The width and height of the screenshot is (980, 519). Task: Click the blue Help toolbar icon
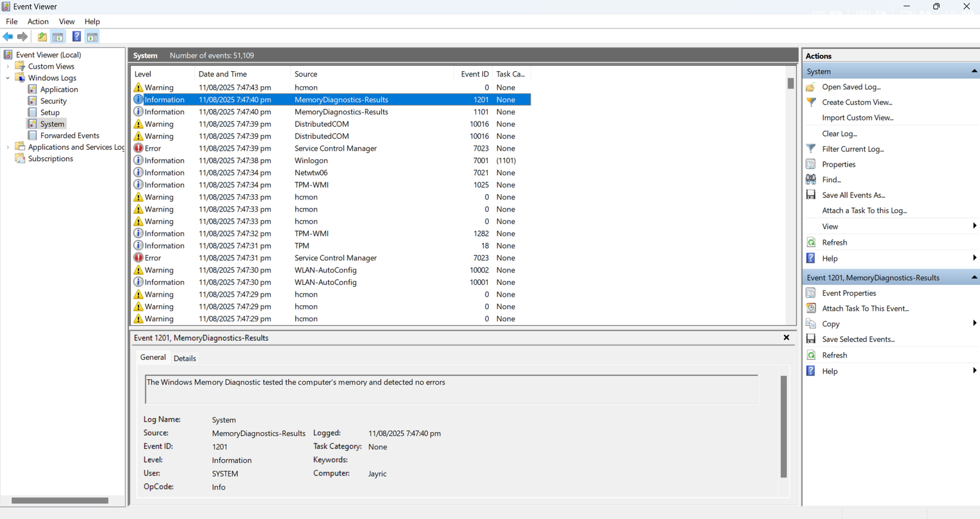point(77,37)
